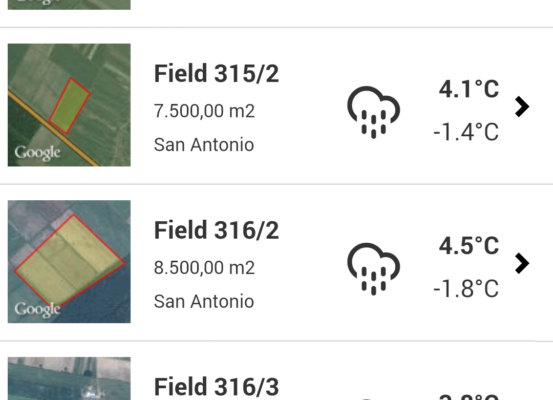Click the -1.4°C low temperature

[x=466, y=132]
